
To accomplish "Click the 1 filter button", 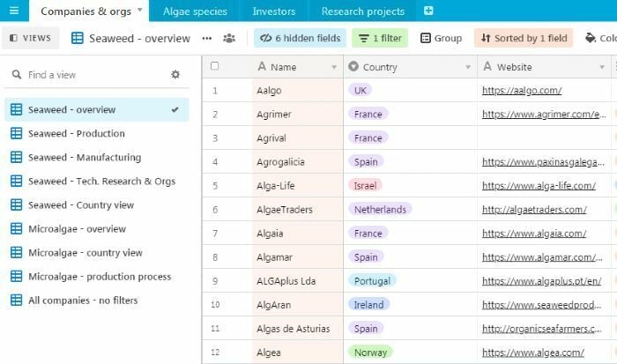I will tap(379, 39).
